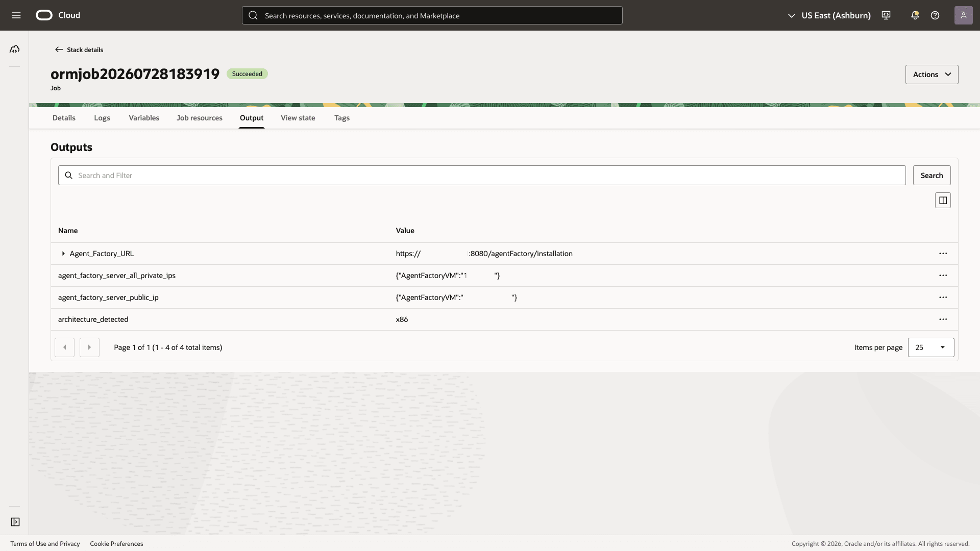Click the Succeeded status badge
The image size is (980, 551).
point(247,74)
